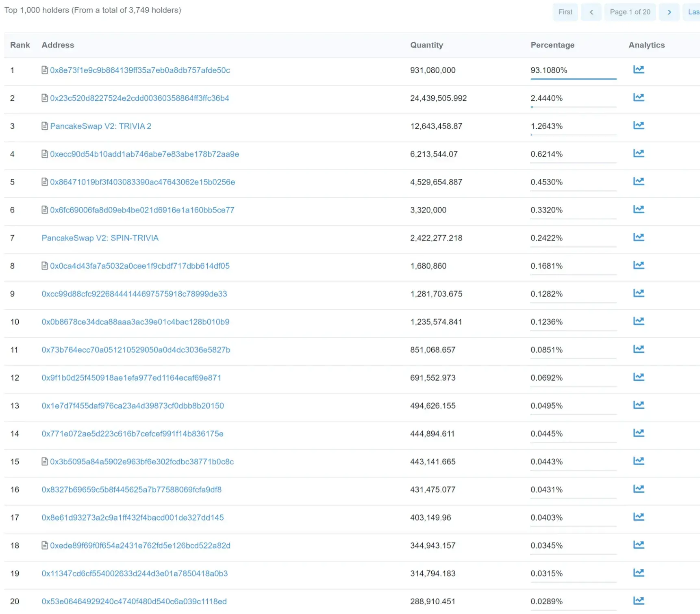Image resolution: width=700 pixels, height=614 pixels.
Task: Open analytics icon for the 0.0692% holder
Action: 638,378
